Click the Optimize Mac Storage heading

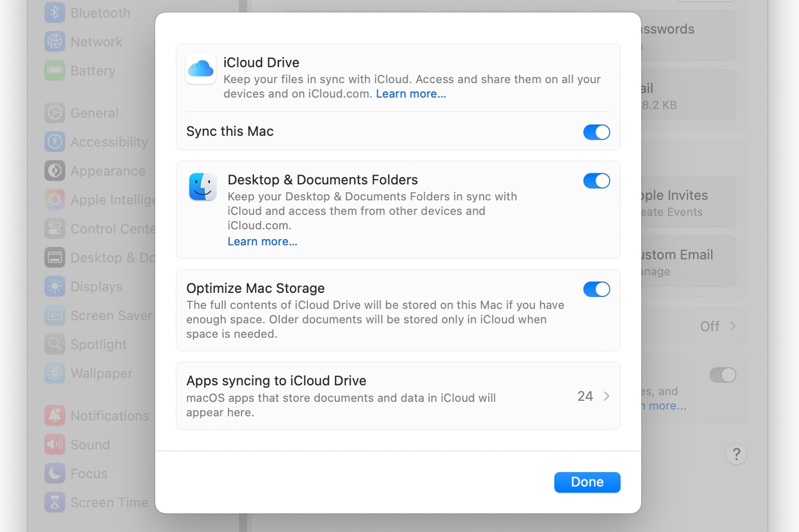point(255,288)
